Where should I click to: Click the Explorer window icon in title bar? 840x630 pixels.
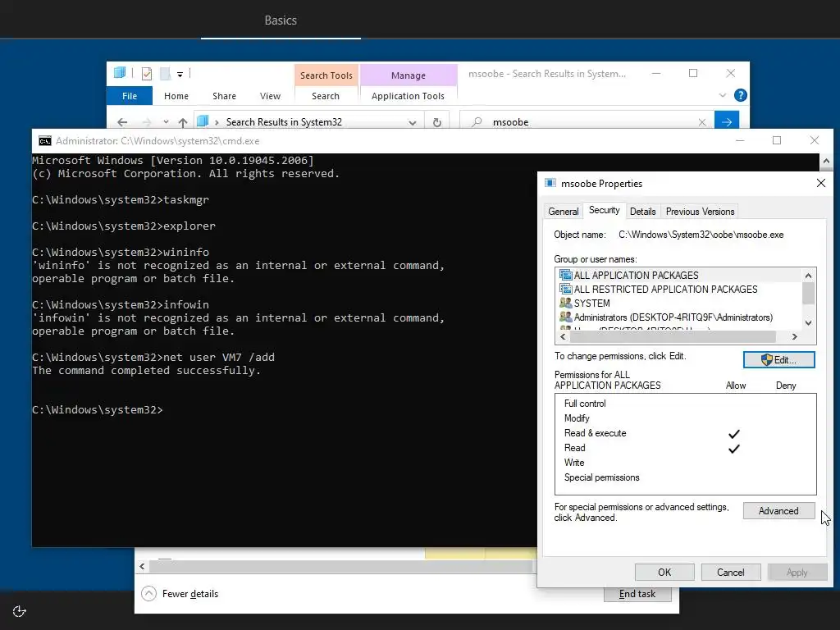pos(120,73)
